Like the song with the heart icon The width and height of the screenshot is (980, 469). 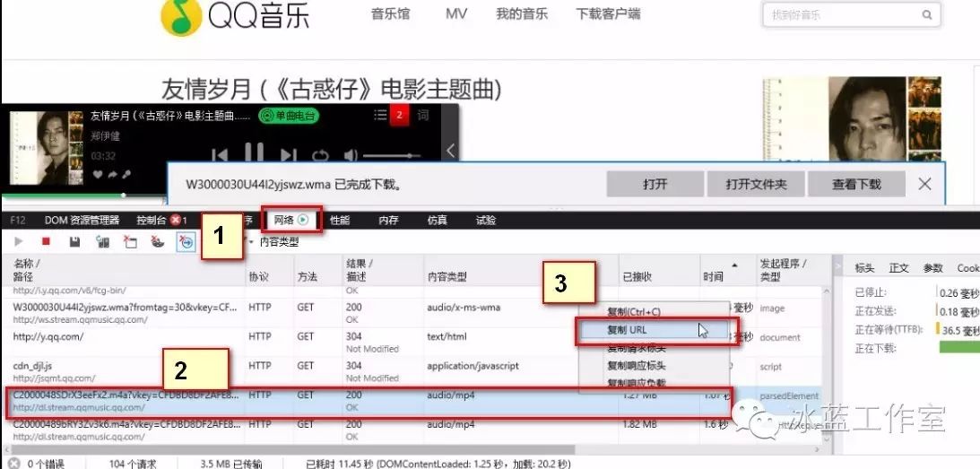98,175
